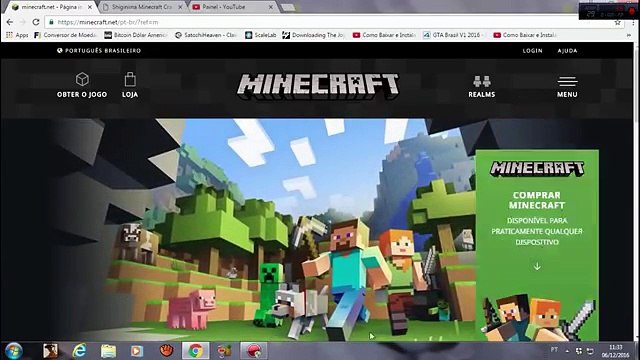The width and height of the screenshot is (640, 360).
Task: Open the SatoshiHeaven bookmark
Action: point(206,35)
